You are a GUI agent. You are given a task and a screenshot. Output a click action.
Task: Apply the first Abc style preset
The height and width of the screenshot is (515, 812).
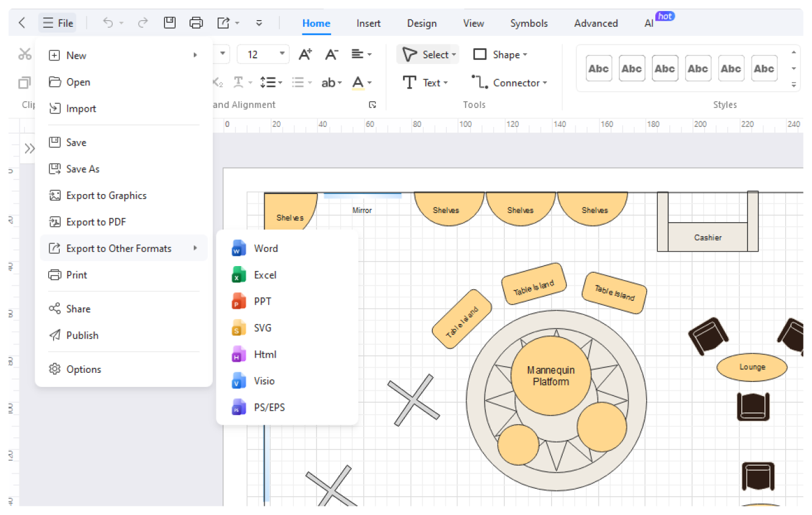599,68
